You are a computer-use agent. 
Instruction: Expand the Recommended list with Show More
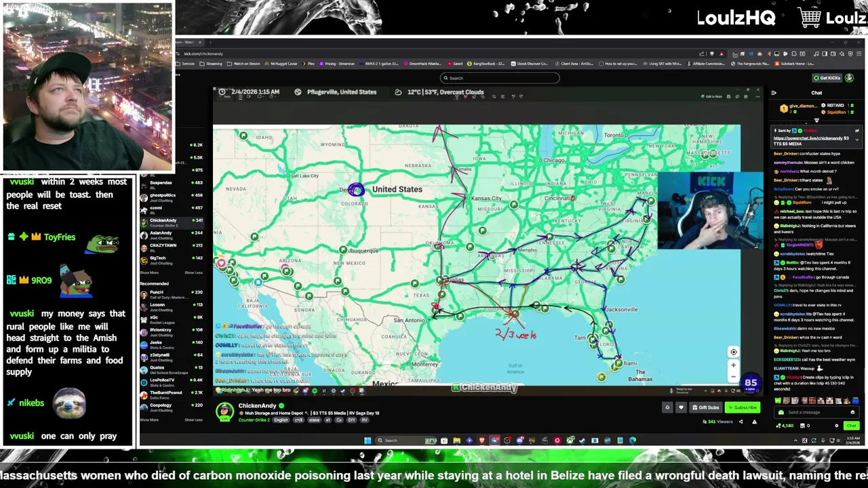[148, 420]
